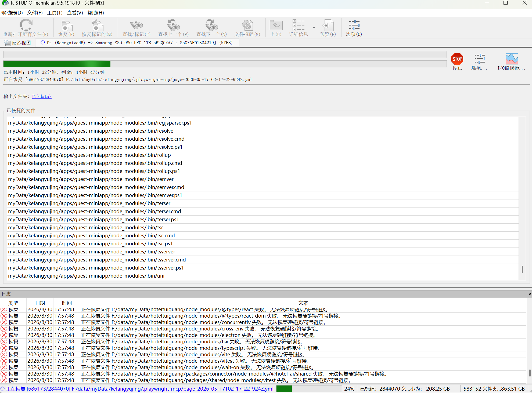
Task: Open the Drive (驱动器) menu
Action: click(x=12, y=13)
